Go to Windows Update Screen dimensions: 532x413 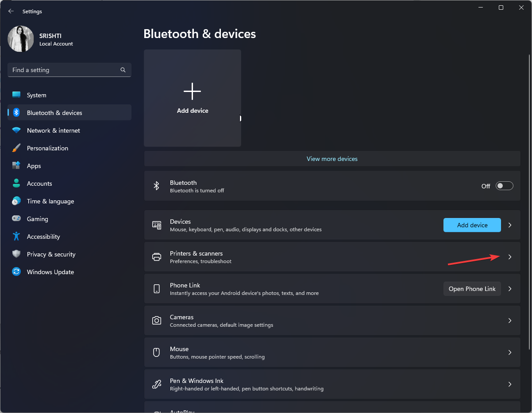[69, 272]
